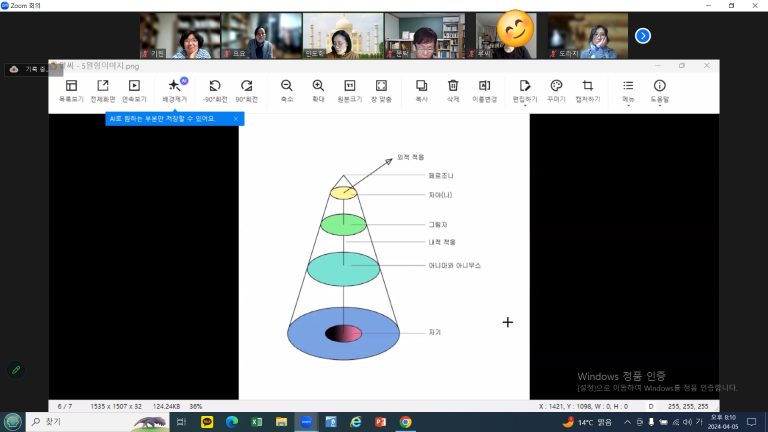Close the blue AI tooltip banner
The height and width of the screenshot is (432, 768).
point(236,119)
